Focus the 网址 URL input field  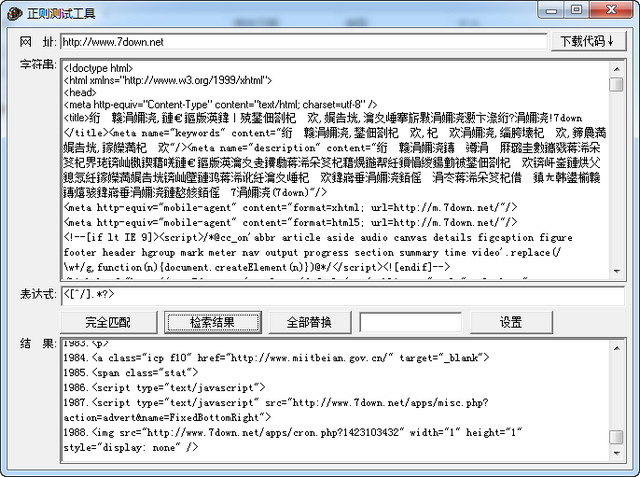pos(300,42)
